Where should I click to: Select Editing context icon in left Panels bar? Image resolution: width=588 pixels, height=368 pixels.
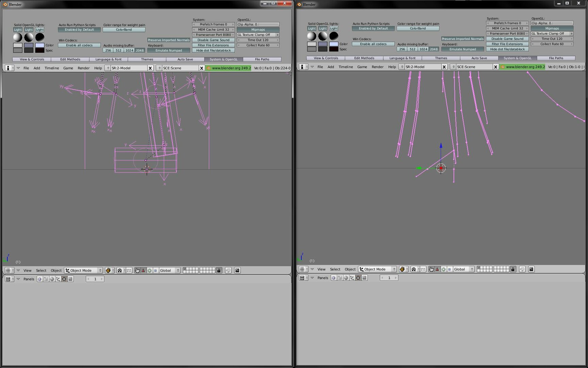pos(64,279)
